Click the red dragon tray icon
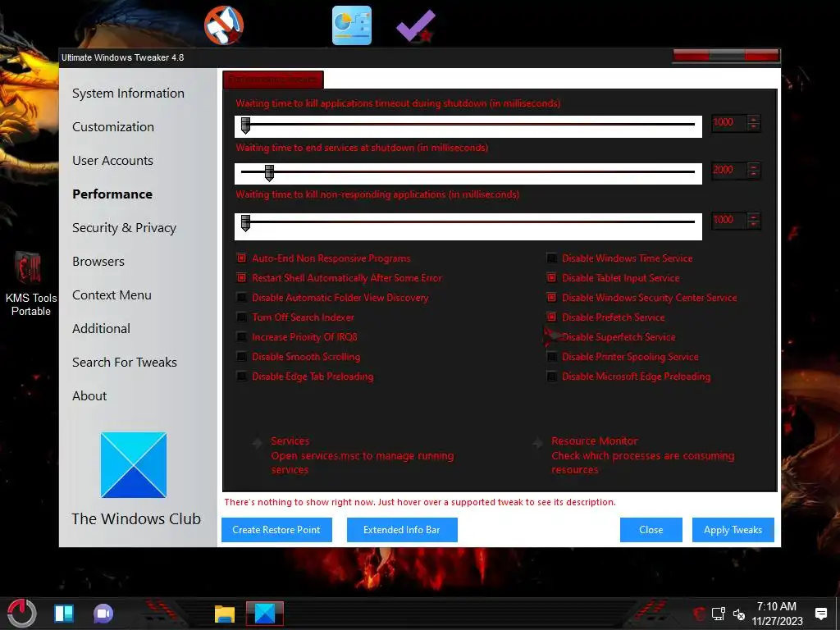The width and height of the screenshot is (840, 630). click(x=699, y=614)
